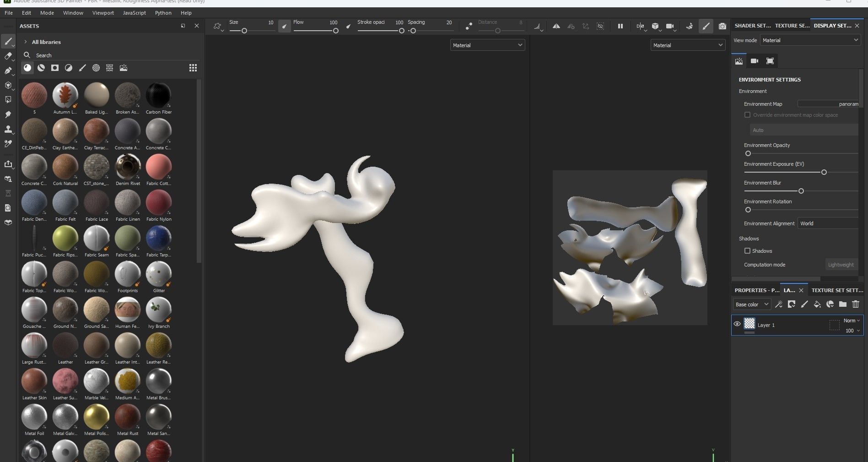Open Material dropdown in 2D viewport
Screen dimensions: 868x462
click(688, 45)
